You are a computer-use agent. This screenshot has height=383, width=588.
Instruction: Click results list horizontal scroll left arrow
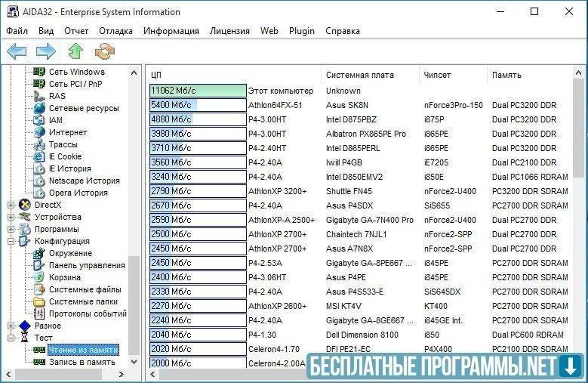point(152,374)
